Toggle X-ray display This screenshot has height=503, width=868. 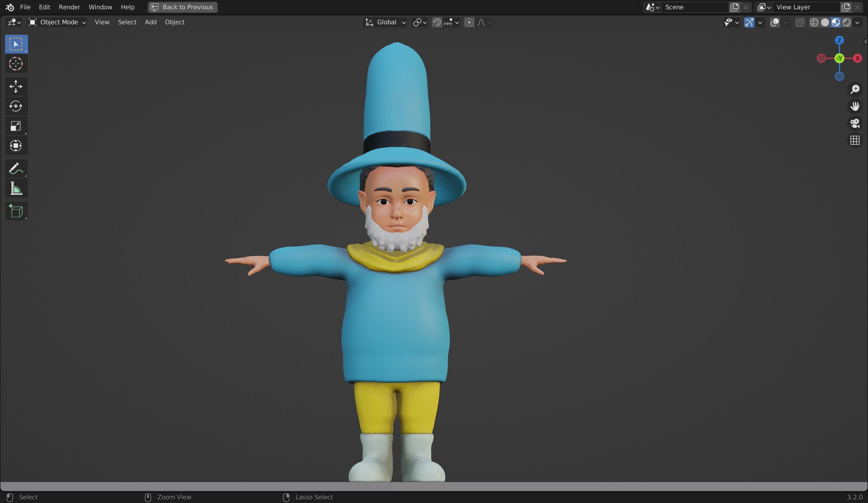800,22
